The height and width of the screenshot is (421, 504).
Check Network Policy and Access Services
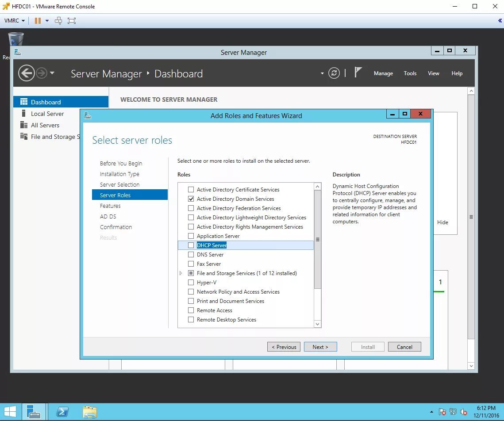point(191,292)
